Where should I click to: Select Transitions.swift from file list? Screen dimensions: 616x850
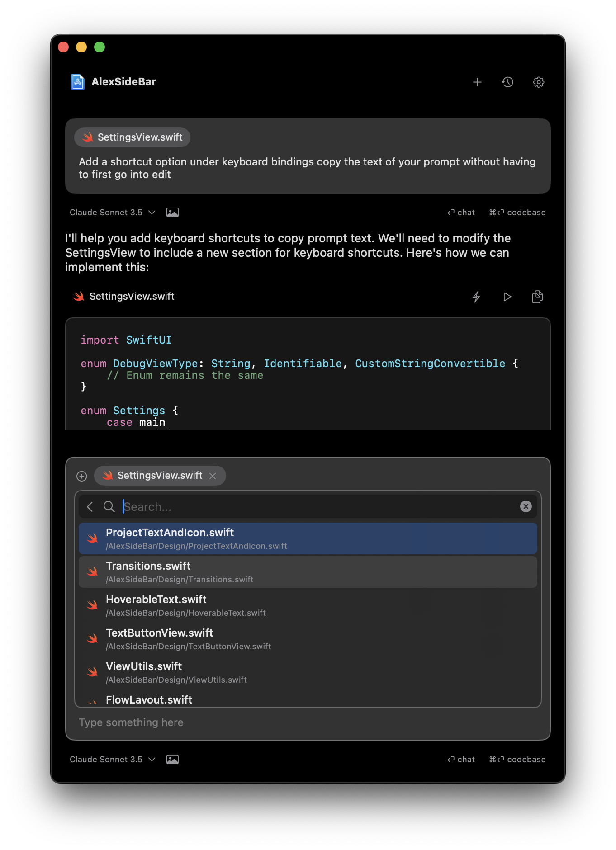(x=308, y=572)
